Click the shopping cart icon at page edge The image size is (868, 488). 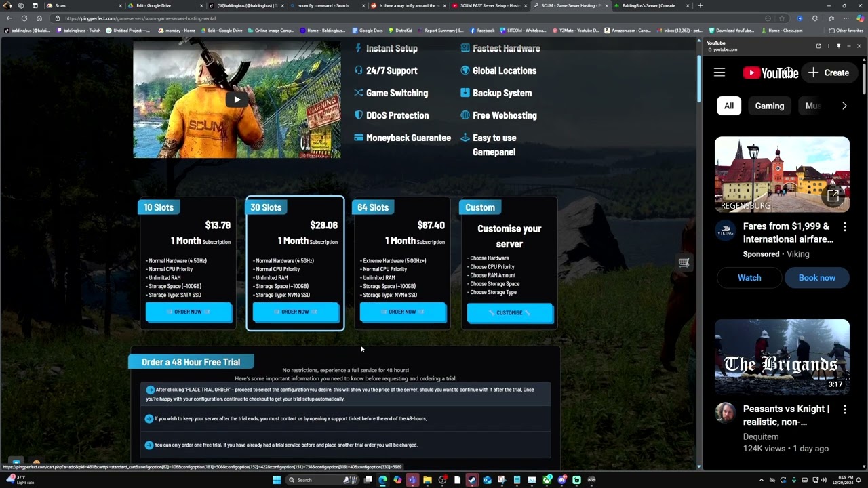click(684, 262)
